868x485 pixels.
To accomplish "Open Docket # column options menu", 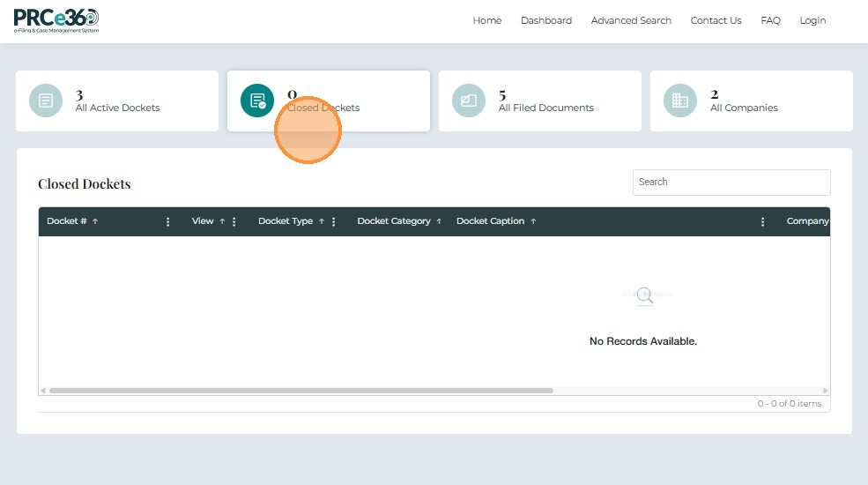I will coord(167,222).
